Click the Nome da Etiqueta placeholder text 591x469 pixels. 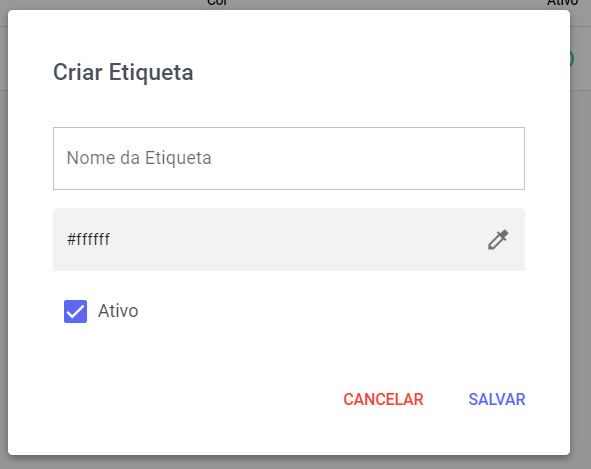pyautogui.click(x=139, y=158)
